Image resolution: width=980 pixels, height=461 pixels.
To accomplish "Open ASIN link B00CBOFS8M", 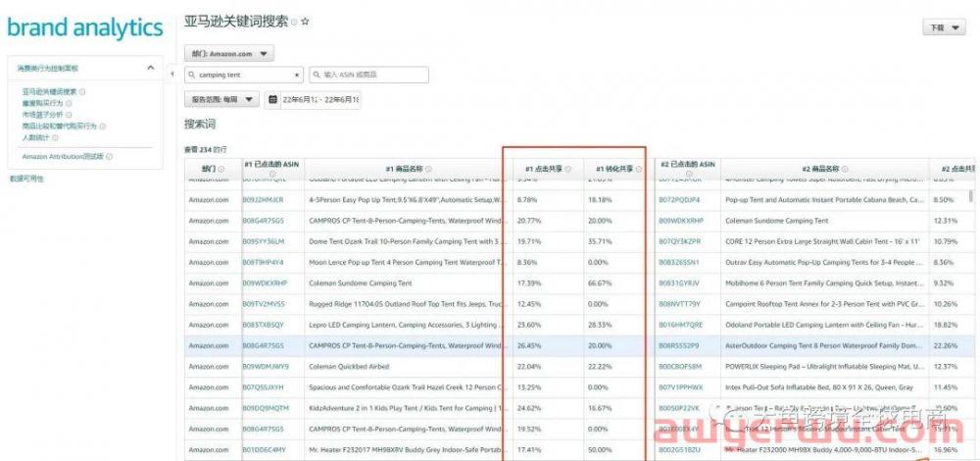I will tap(680, 367).
